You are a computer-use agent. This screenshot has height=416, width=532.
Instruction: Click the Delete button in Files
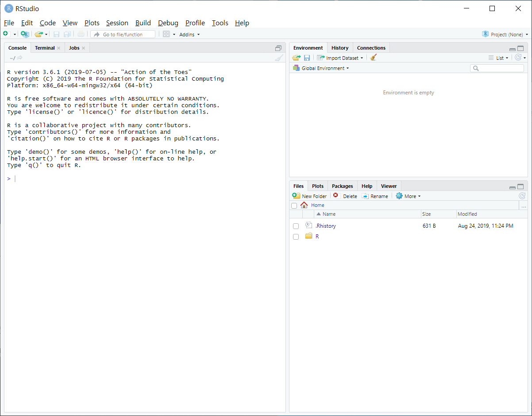345,196
